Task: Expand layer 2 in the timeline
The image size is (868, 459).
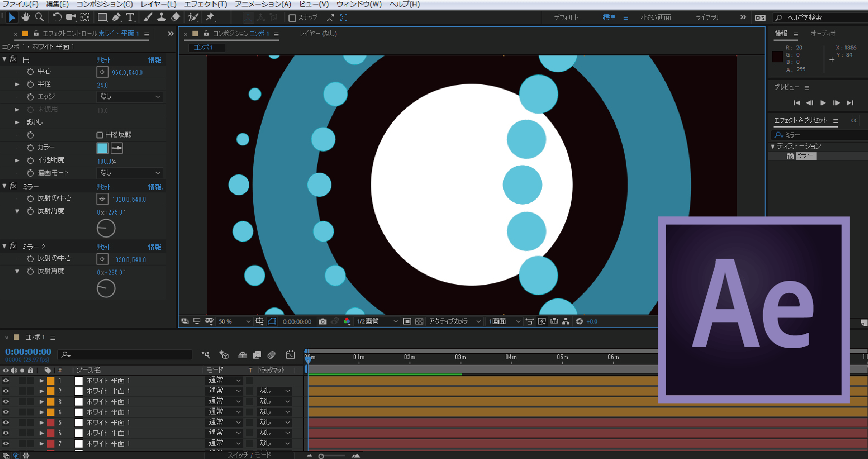Action: tap(42, 391)
